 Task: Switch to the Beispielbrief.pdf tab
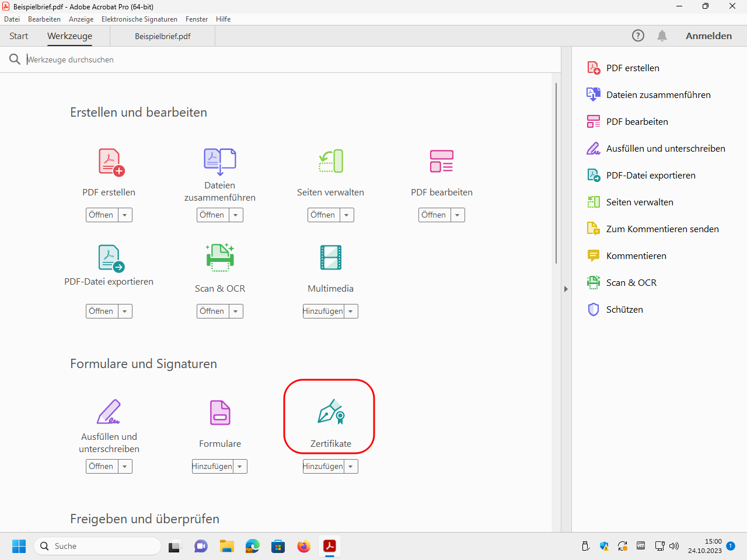pos(163,36)
